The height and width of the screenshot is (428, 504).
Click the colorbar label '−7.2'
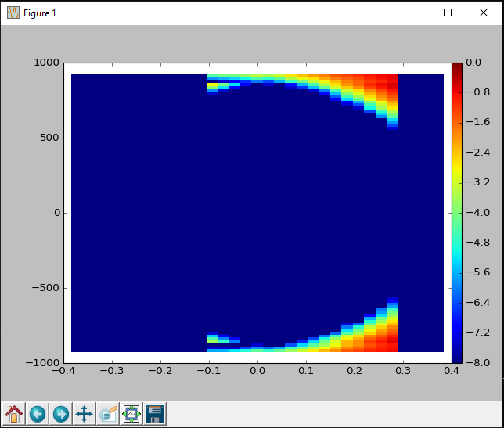click(478, 333)
